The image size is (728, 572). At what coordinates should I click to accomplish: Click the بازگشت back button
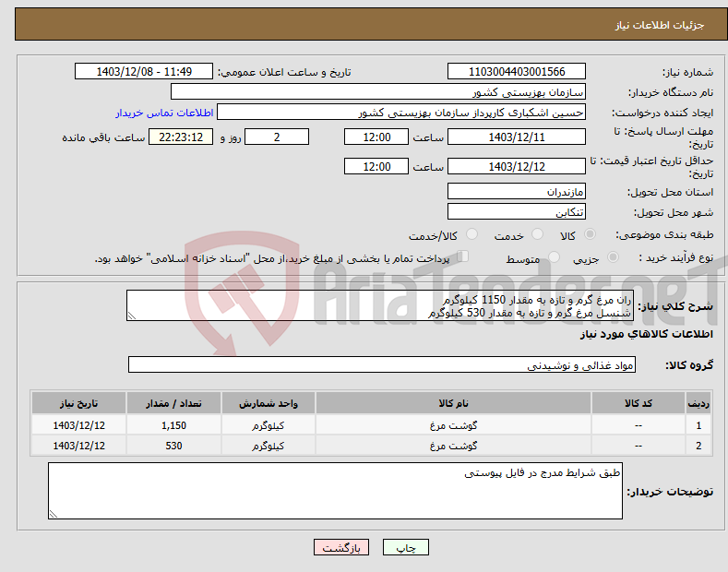click(341, 548)
